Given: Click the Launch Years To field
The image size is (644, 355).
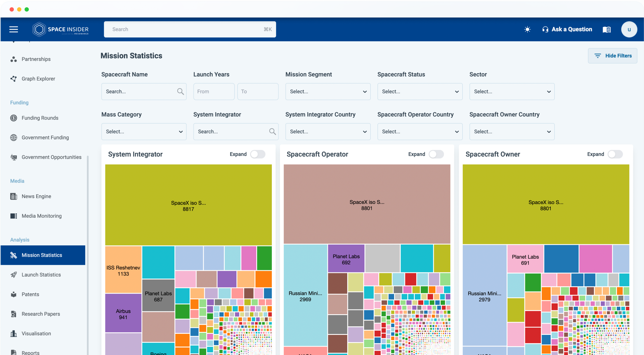Looking at the screenshot, I should [x=258, y=91].
